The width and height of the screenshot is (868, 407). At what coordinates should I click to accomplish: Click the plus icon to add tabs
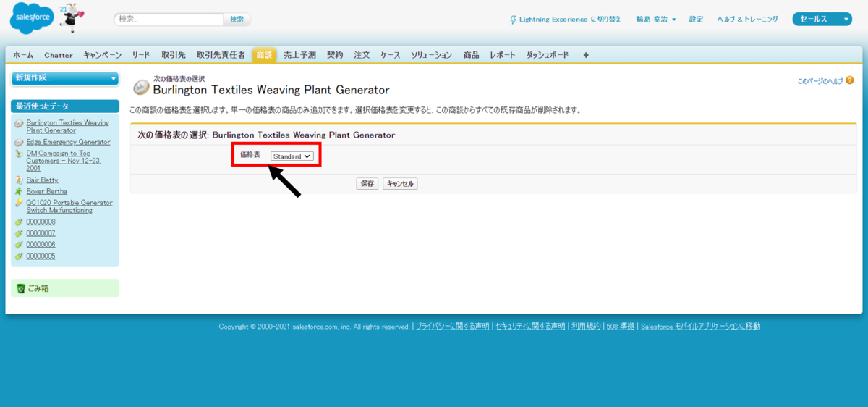click(x=586, y=55)
